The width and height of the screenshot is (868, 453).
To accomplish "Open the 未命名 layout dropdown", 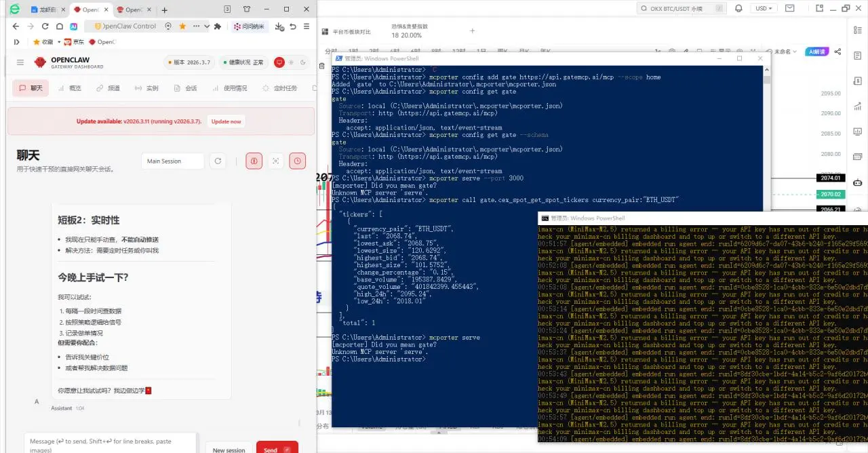I will (x=785, y=52).
